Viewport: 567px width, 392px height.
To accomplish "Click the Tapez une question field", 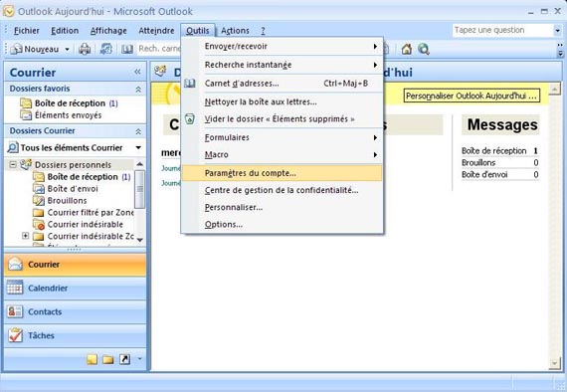I will 502,31.
